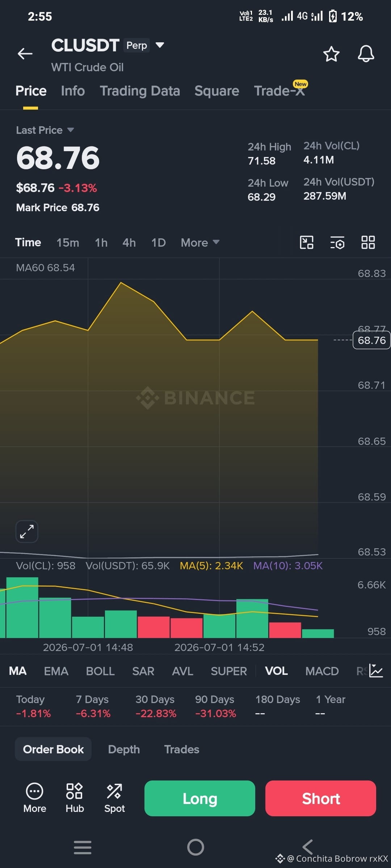The height and width of the screenshot is (868, 391).
Task: Open the multi-chart grid layout icon
Action: 368,242
